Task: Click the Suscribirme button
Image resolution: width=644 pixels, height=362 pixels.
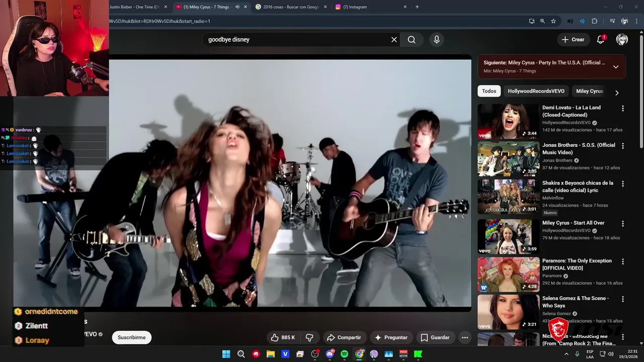Action: (132, 337)
